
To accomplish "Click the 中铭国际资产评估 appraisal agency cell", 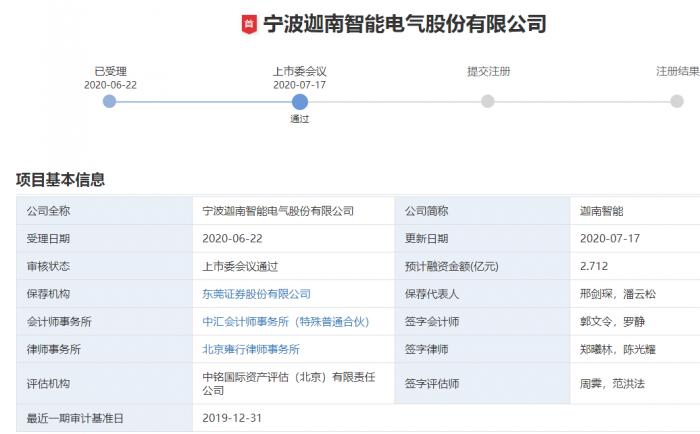I will [x=288, y=384].
